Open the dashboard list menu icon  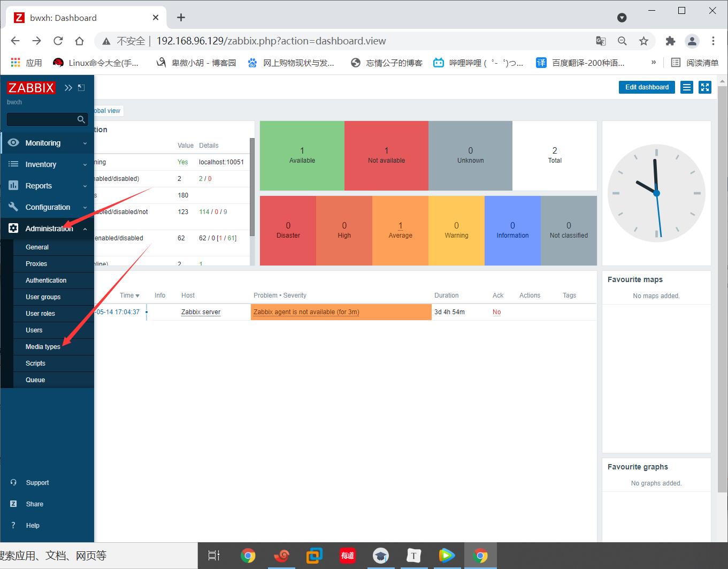tap(687, 87)
